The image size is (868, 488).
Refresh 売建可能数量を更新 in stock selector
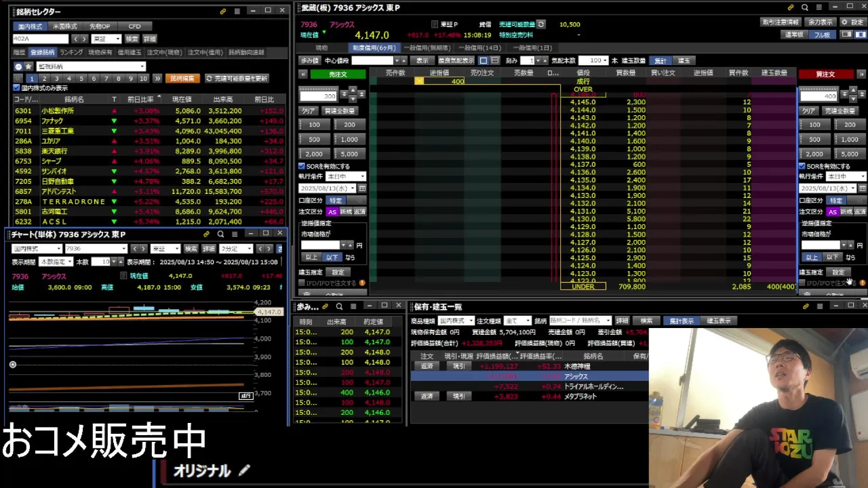(x=237, y=79)
